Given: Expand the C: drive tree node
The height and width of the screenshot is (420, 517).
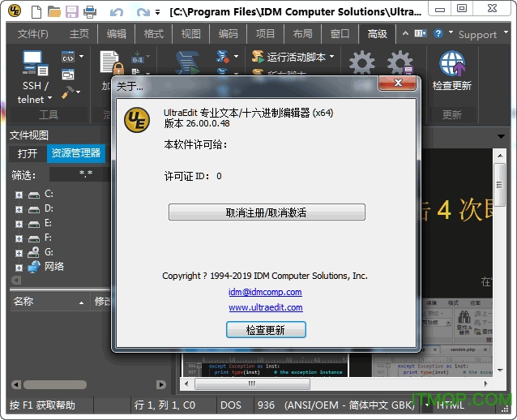Looking at the screenshot, I should pos(19,195).
